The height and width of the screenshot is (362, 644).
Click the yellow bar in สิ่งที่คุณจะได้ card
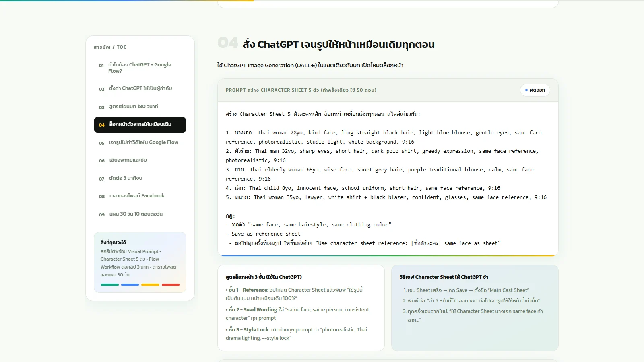click(151, 285)
